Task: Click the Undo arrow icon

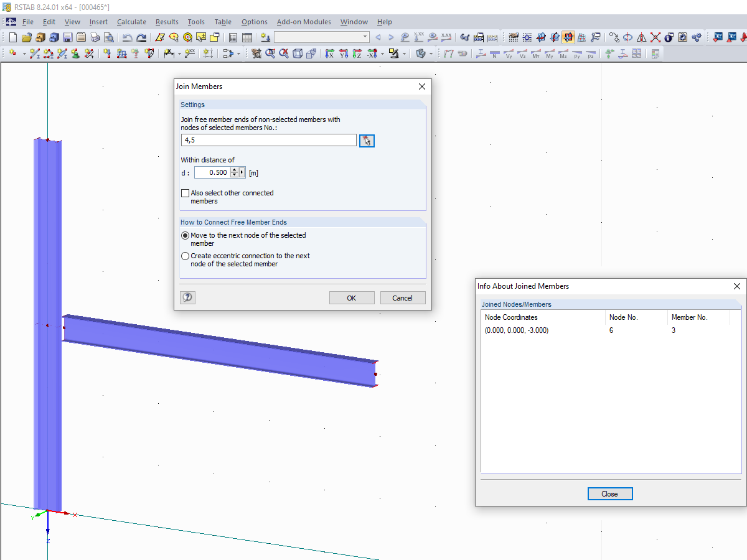Action: (127, 37)
